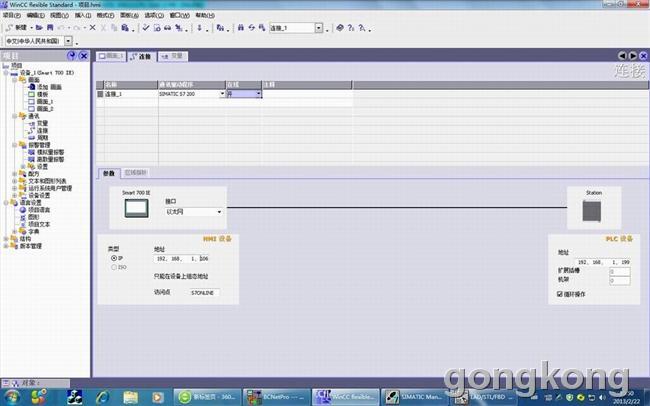The image size is (650, 406).
Task: Click the Help book icon in toolbar
Action: tap(340, 28)
